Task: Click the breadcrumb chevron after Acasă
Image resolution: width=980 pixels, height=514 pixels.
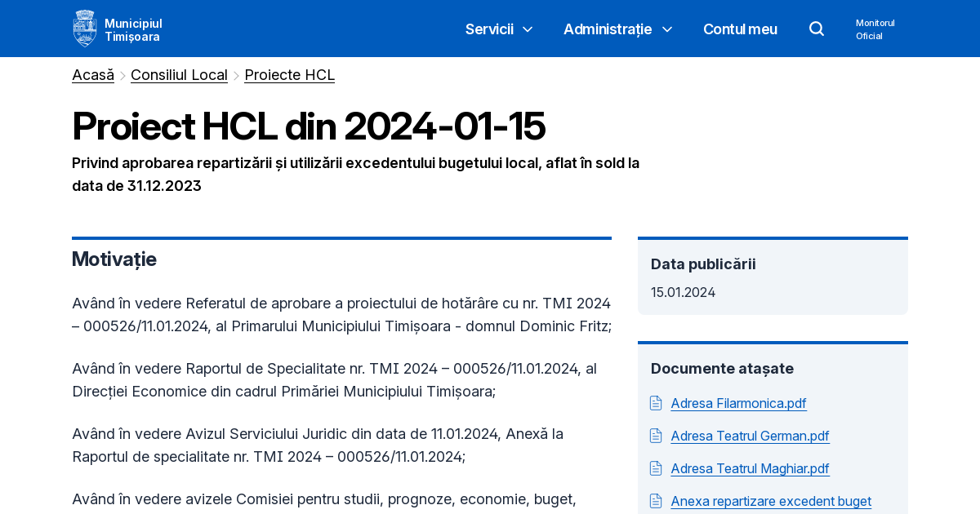Action: tap(121, 74)
